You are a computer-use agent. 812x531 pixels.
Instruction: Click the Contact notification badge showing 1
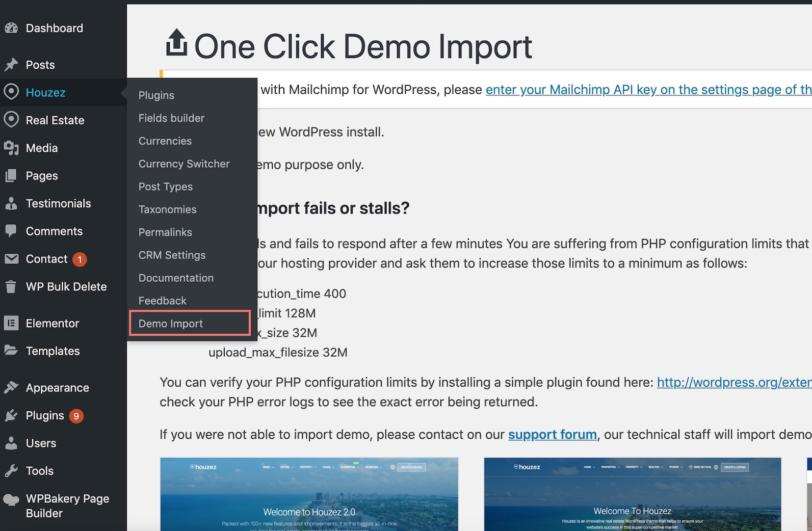point(80,259)
